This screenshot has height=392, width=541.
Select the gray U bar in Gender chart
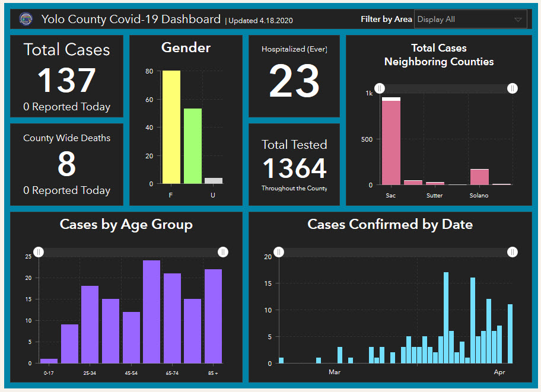(214, 181)
